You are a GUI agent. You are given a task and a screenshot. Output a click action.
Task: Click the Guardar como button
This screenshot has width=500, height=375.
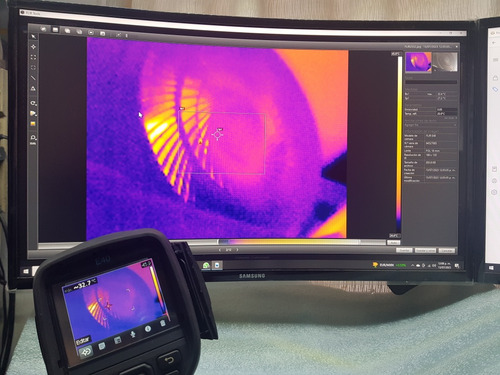tap(425, 250)
